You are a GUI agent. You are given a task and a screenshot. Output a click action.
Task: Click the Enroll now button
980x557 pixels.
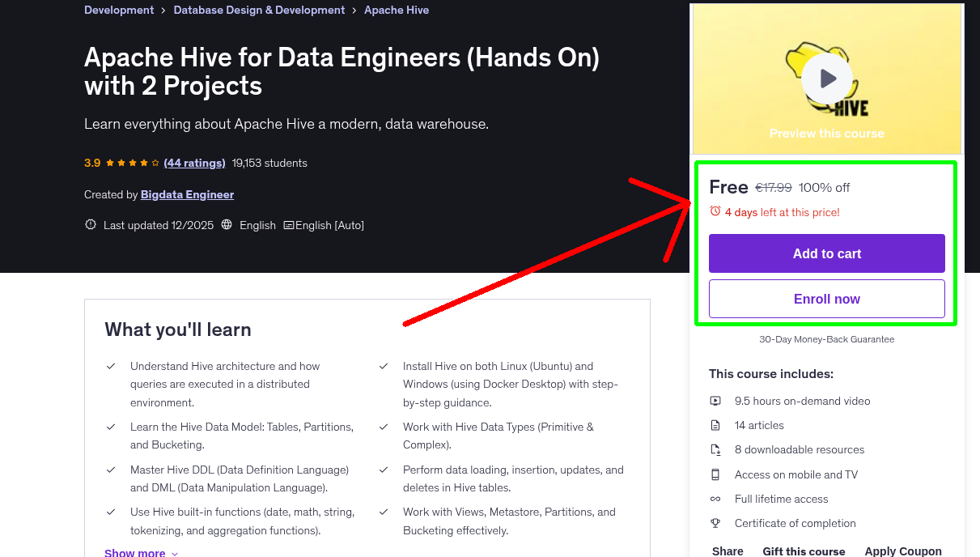click(826, 299)
